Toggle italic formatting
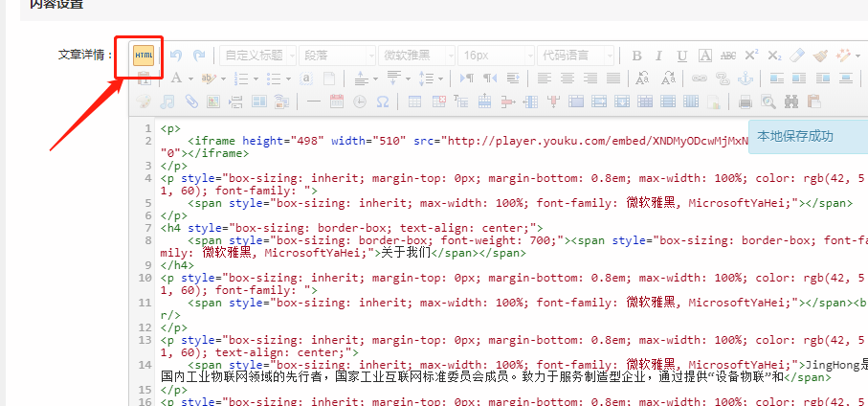The width and height of the screenshot is (868, 406). point(658,56)
